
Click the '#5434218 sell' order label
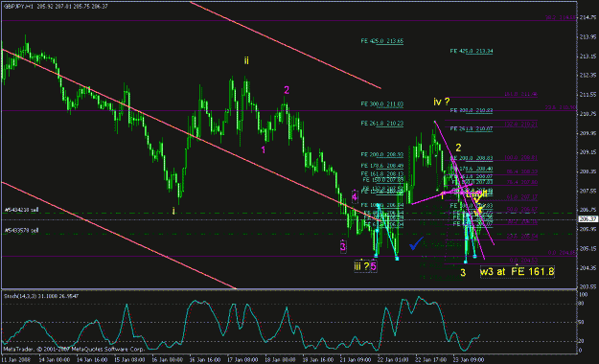point(21,210)
